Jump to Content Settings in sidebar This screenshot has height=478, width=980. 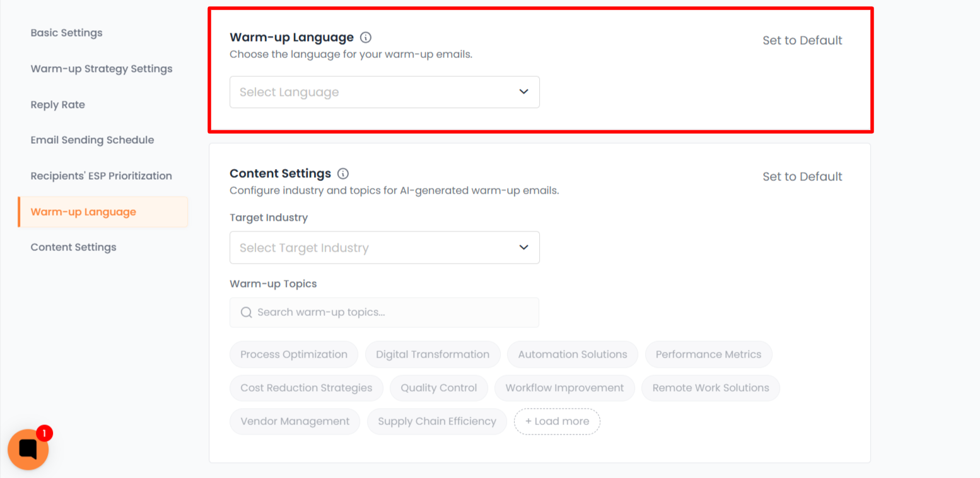point(73,247)
